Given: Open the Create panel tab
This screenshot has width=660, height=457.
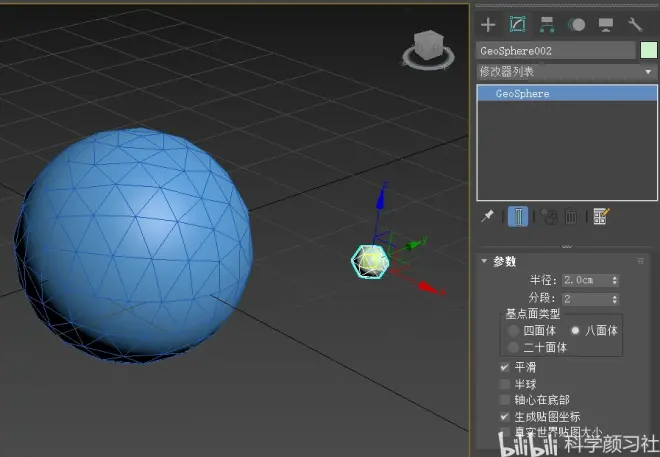Looking at the screenshot, I should pos(488,25).
